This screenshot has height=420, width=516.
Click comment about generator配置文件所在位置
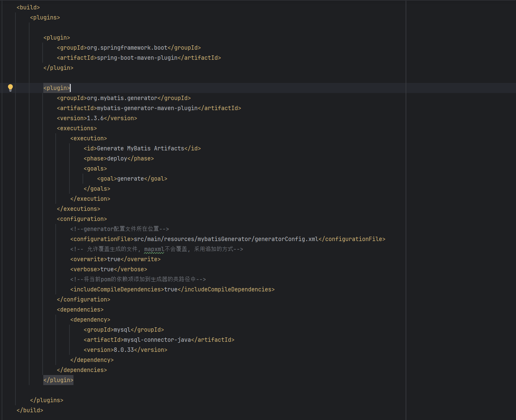pyautogui.click(x=119, y=229)
